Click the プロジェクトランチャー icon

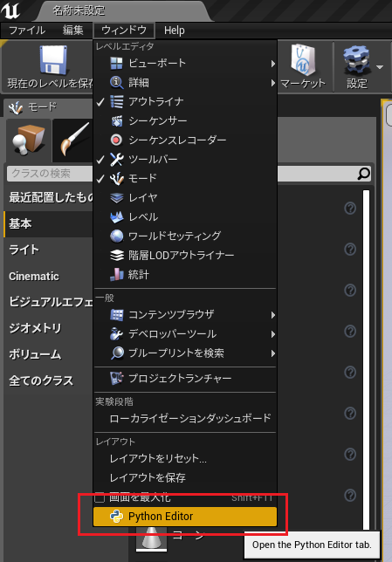(117, 378)
